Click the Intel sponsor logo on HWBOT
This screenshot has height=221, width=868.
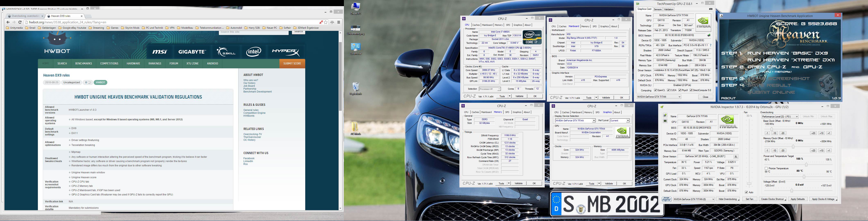(253, 52)
